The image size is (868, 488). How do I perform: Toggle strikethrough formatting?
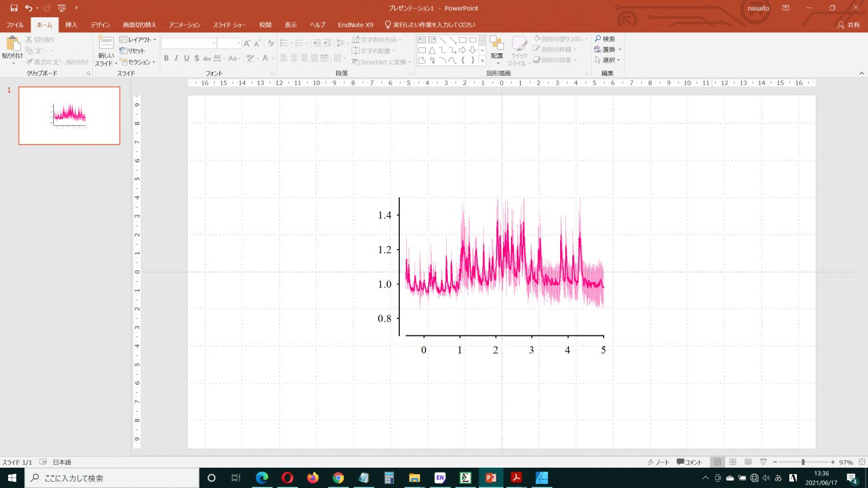click(x=207, y=58)
